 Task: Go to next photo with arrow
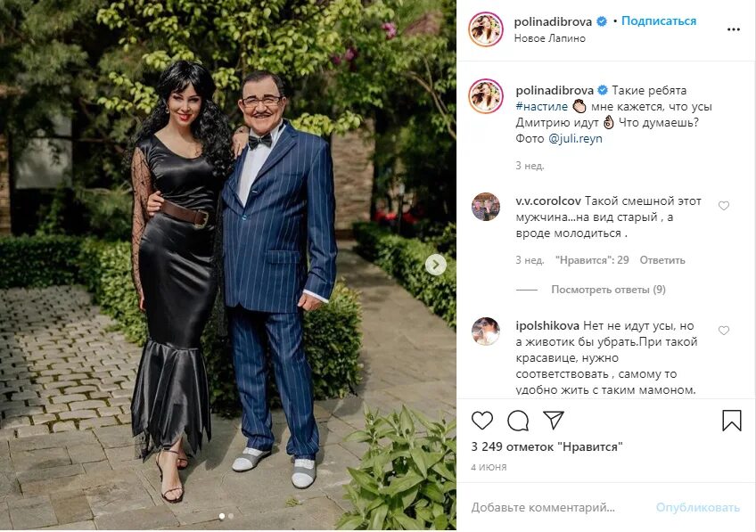[436, 265]
